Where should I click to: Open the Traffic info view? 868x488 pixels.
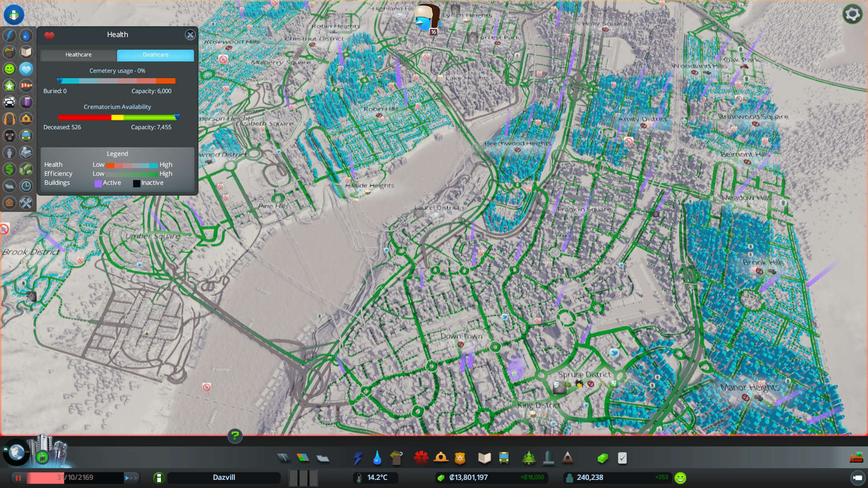[x=9, y=102]
